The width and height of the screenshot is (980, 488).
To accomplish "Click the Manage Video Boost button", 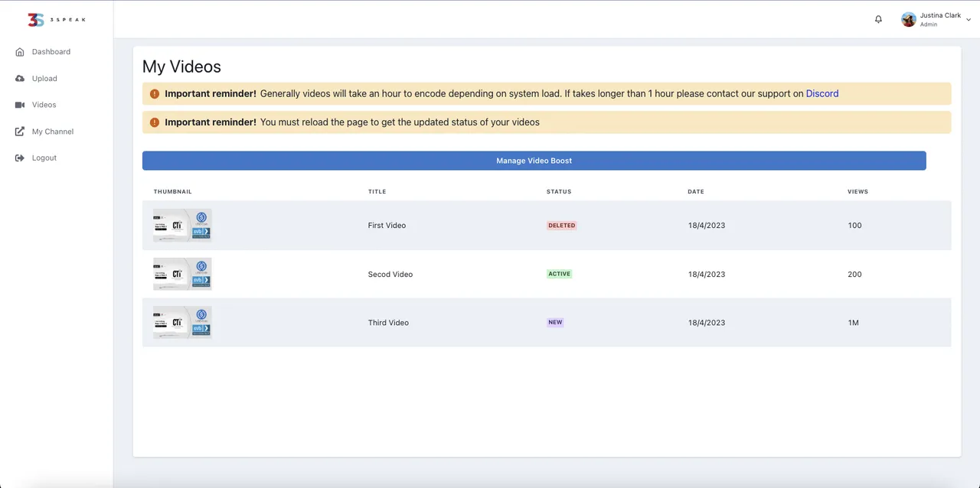I will [534, 161].
